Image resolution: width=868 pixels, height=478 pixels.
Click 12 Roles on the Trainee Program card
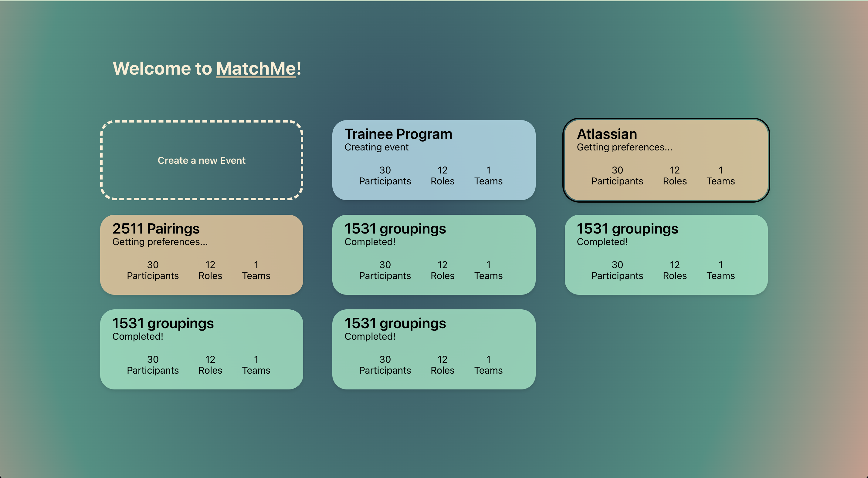[442, 176]
